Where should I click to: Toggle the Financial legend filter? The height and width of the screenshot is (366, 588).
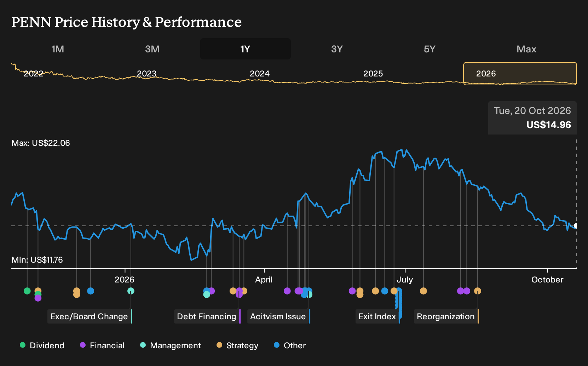[x=102, y=345]
